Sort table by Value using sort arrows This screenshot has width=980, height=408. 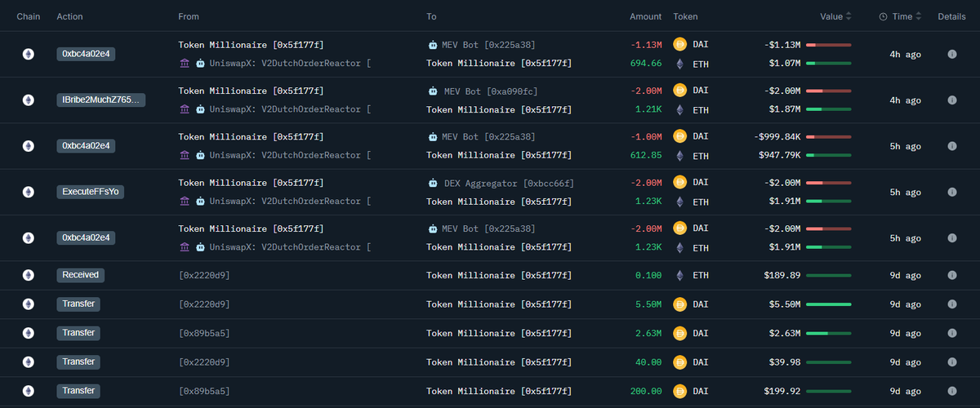click(x=849, y=16)
